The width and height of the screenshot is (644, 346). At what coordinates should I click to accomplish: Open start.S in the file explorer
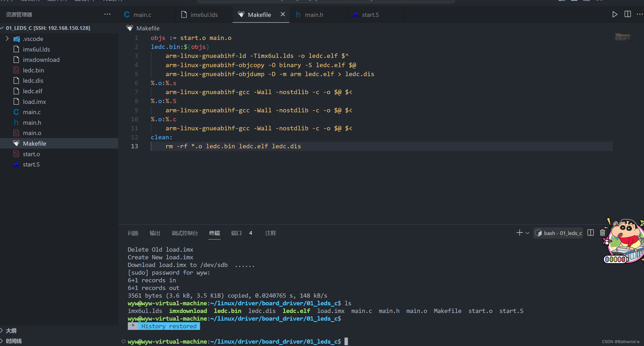[31, 164]
